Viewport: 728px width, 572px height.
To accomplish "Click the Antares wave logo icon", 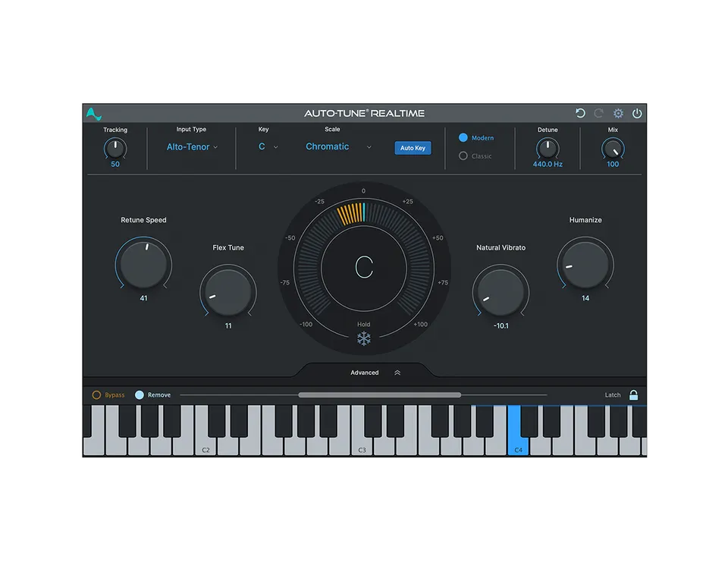I will (94, 114).
